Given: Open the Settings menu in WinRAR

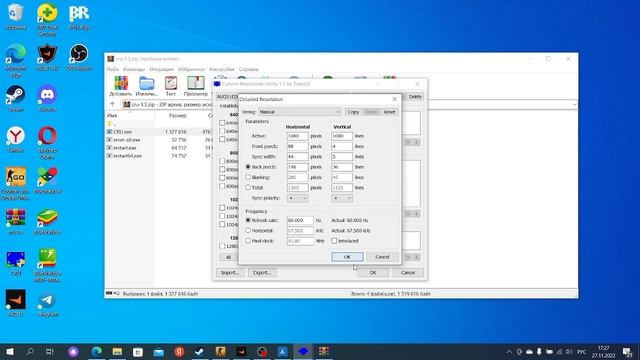Looking at the screenshot, I should pyautogui.click(x=222, y=69).
